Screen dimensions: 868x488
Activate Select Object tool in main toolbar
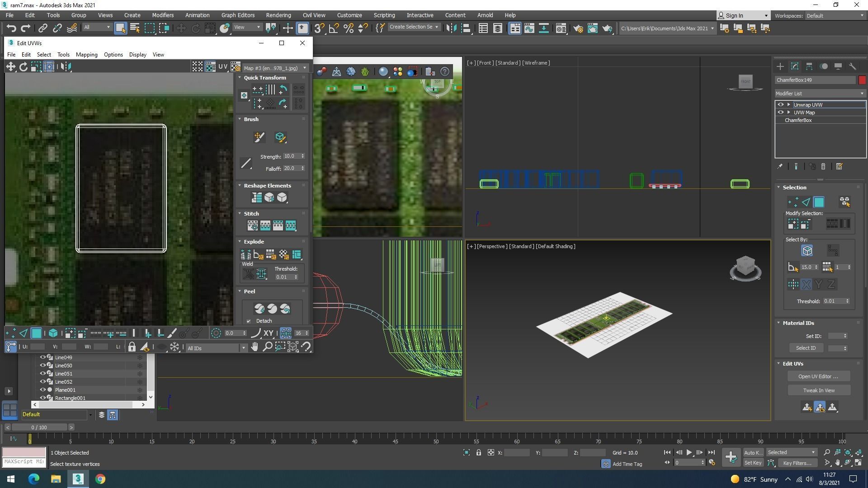tap(120, 28)
